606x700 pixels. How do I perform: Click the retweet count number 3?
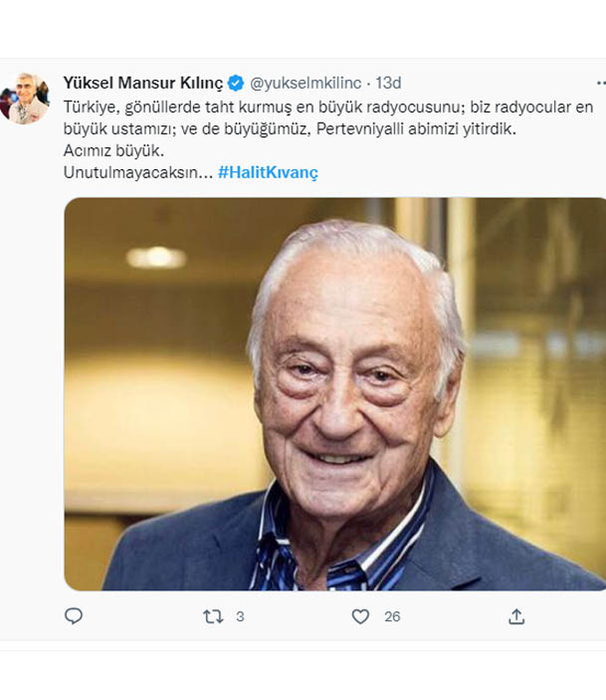pos(240,617)
